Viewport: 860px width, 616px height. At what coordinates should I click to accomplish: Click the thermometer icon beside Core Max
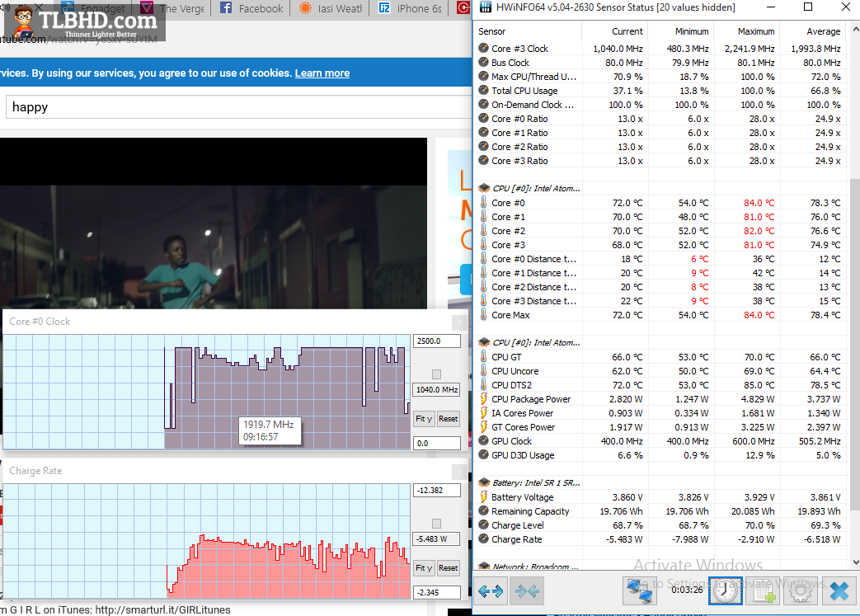click(483, 315)
